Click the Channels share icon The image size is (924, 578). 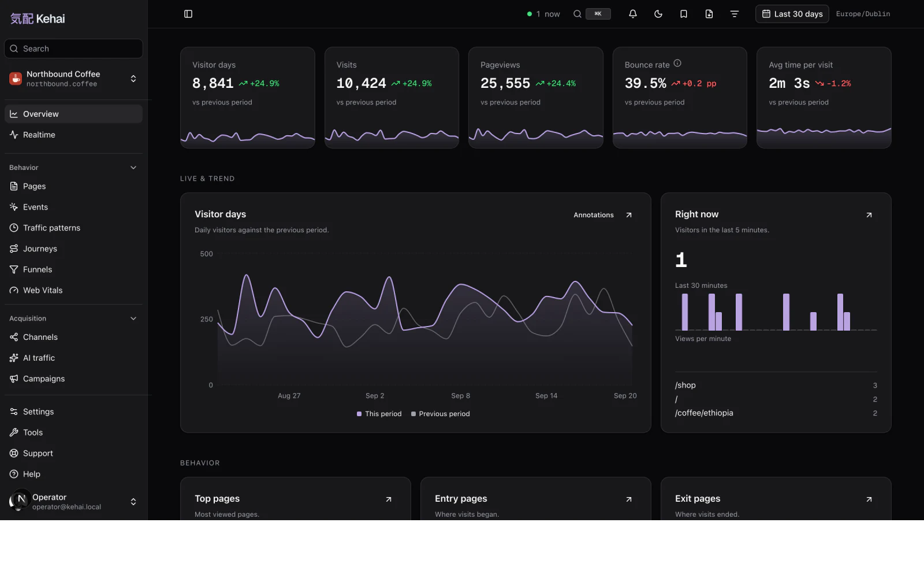[x=14, y=337]
